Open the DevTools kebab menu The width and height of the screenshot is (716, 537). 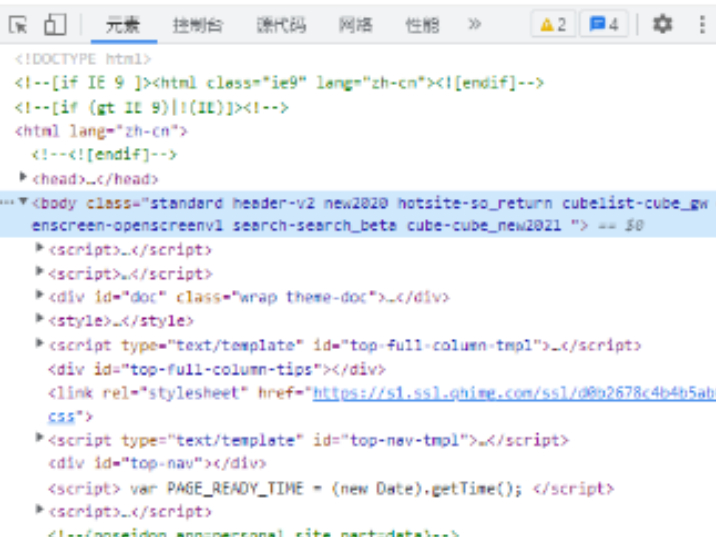[x=702, y=24]
